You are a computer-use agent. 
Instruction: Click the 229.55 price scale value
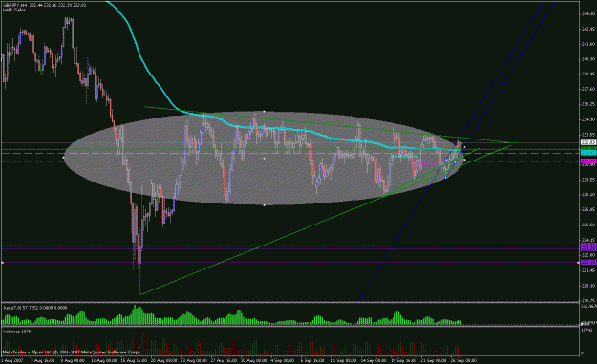coord(588,180)
